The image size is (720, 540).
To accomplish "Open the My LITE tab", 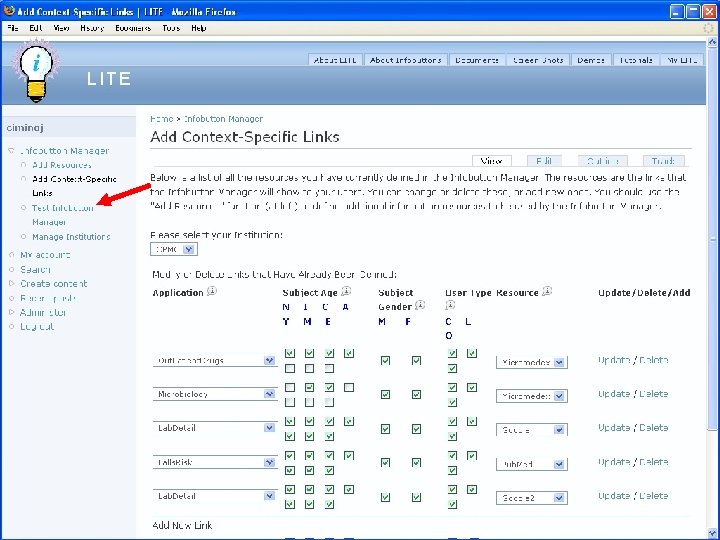I will click(682, 60).
